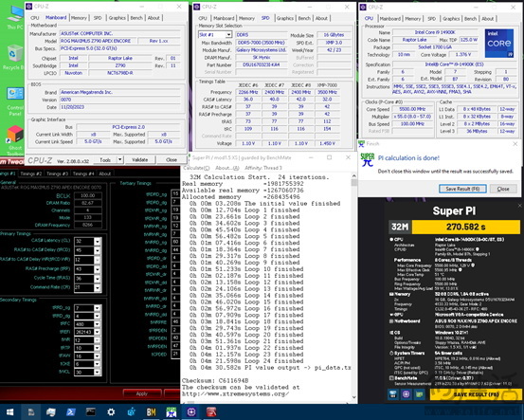The width and height of the screenshot is (524, 420).
Task: Click CPU-Z title icon of the SPD window
Action: pyautogui.click(x=197, y=7)
